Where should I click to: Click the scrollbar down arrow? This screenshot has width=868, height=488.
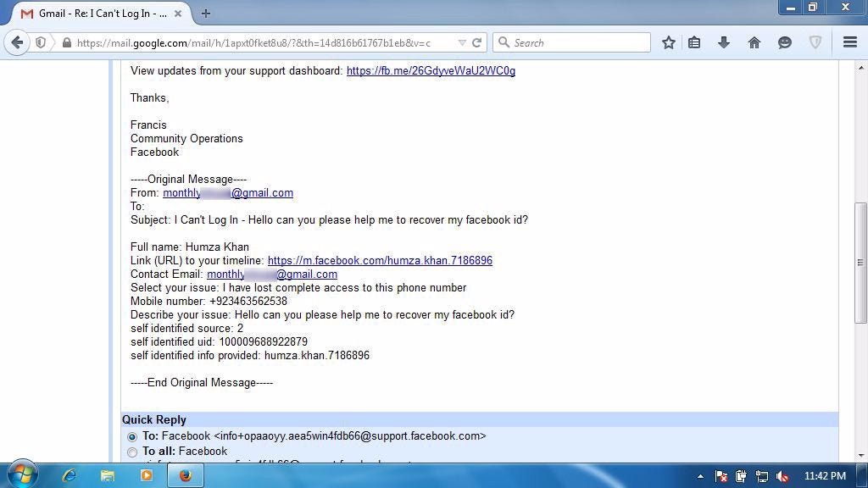click(x=860, y=456)
